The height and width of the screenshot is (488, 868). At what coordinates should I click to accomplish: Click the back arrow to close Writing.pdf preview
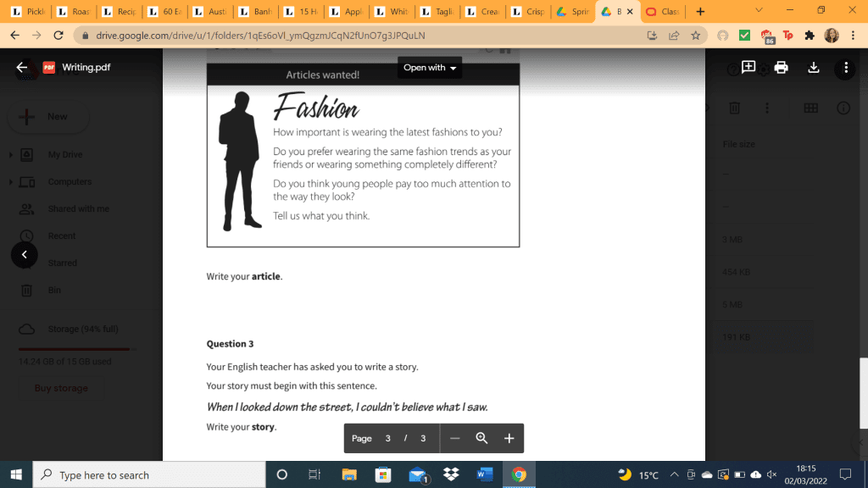point(23,68)
